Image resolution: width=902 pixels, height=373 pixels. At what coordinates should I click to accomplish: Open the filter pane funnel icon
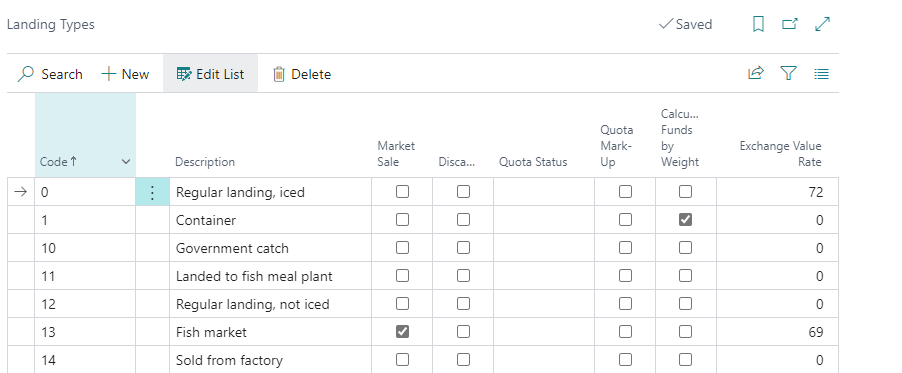pos(788,73)
